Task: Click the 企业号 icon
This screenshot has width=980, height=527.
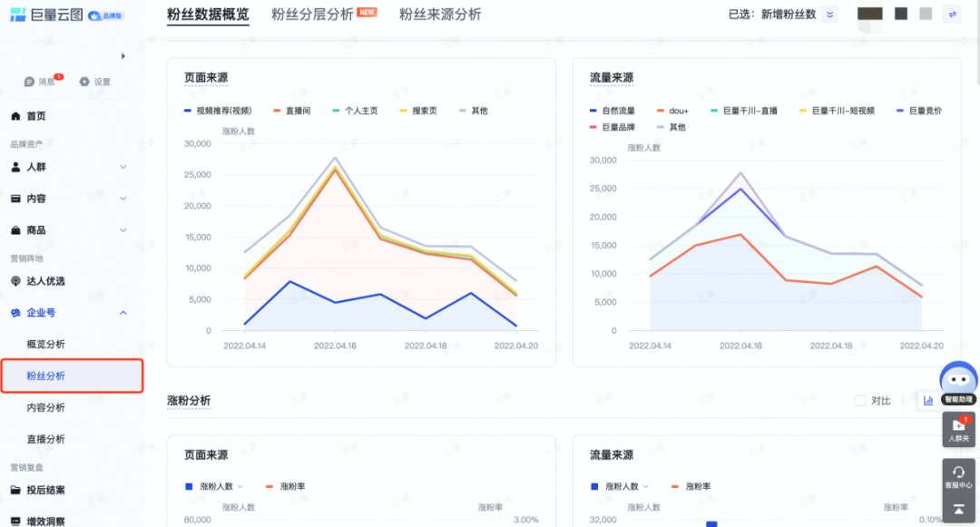Action: coord(15,313)
